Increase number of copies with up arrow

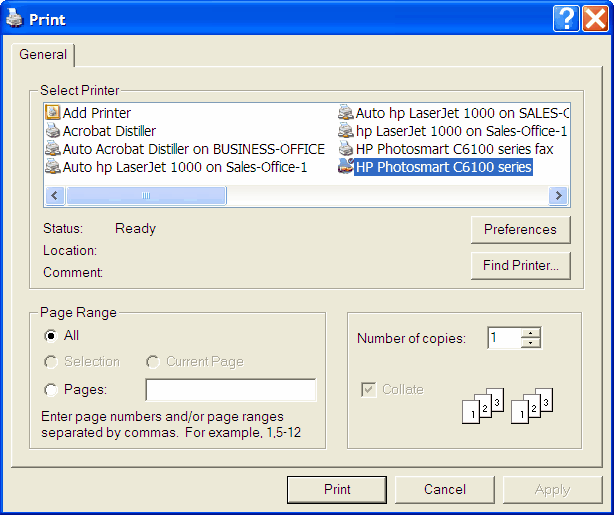(531, 333)
